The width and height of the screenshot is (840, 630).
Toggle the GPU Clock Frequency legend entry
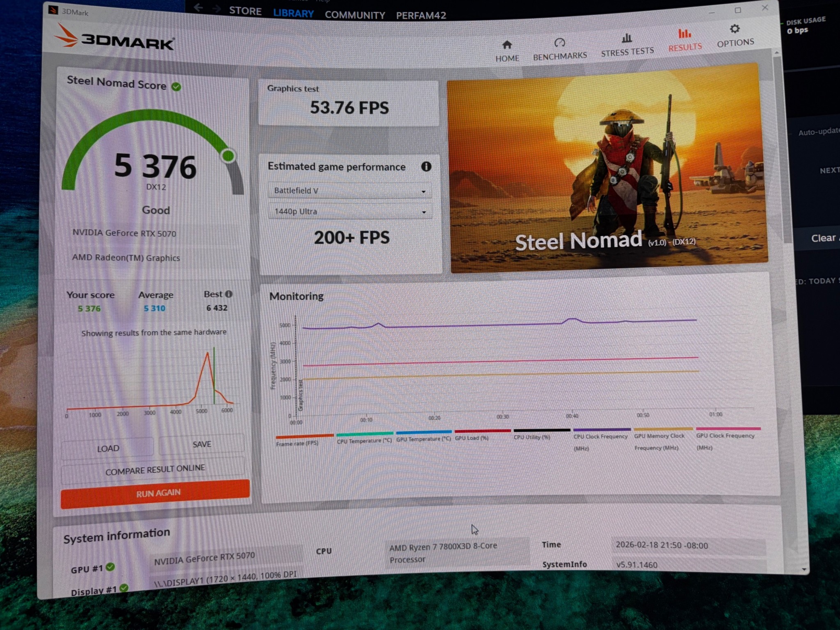click(728, 438)
